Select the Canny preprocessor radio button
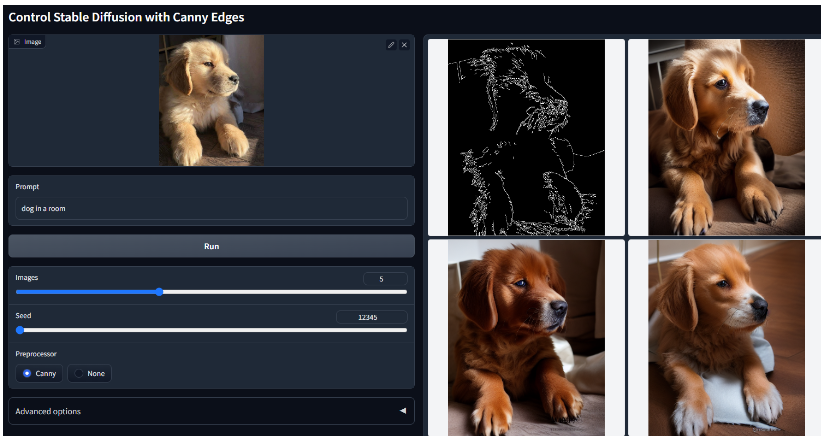The width and height of the screenshot is (821, 436). [x=27, y=373]
